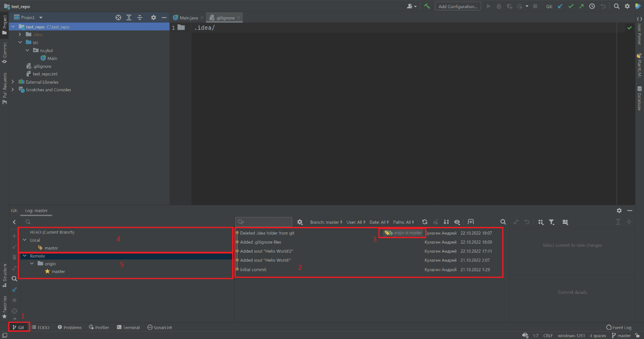Hide branches panel with left chevron

(x=14, y=222)
